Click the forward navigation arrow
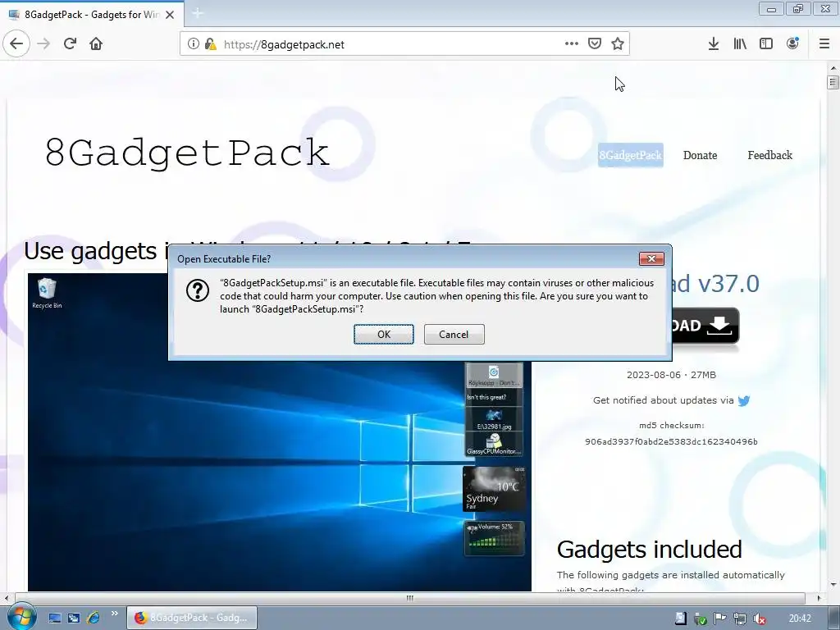Image resolution: width=840 pixels, height=630 pixels. (x=44, y=44)
